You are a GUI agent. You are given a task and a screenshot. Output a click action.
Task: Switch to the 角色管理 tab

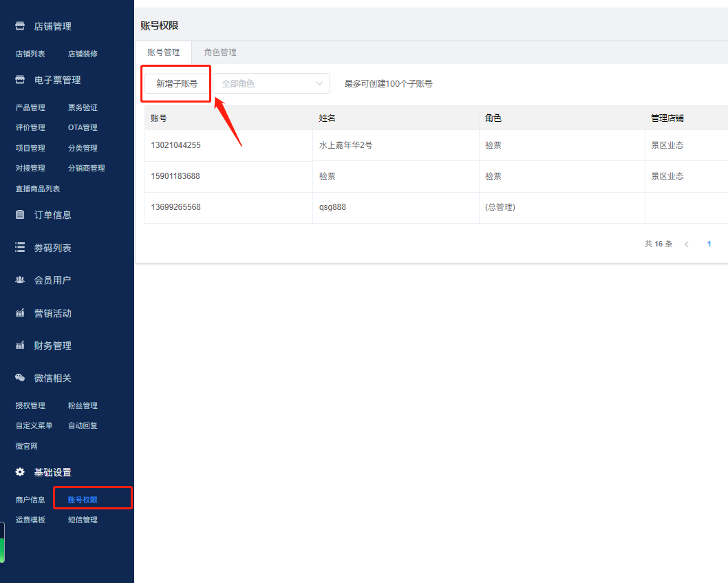220,52
